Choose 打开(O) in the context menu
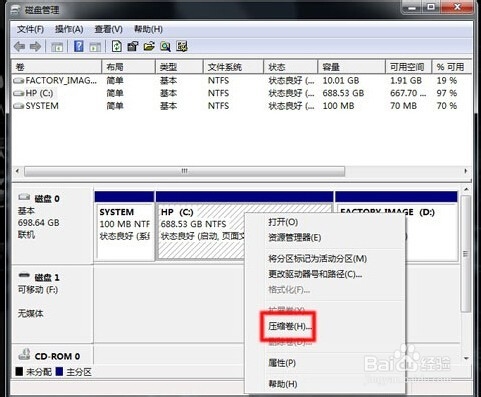This screenshot has height=397, width=481. point(283,222)
